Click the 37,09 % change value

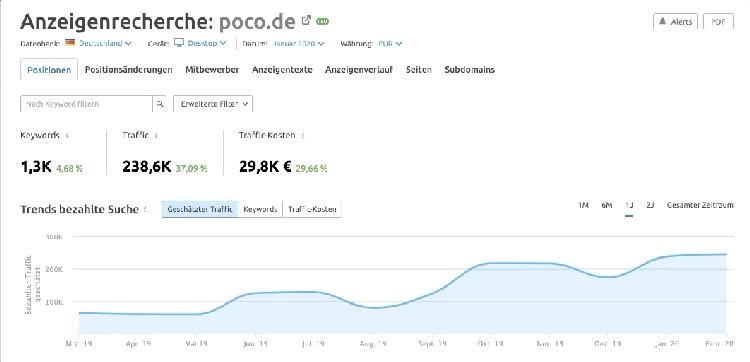pyautogui.click(x=191, y=168)
